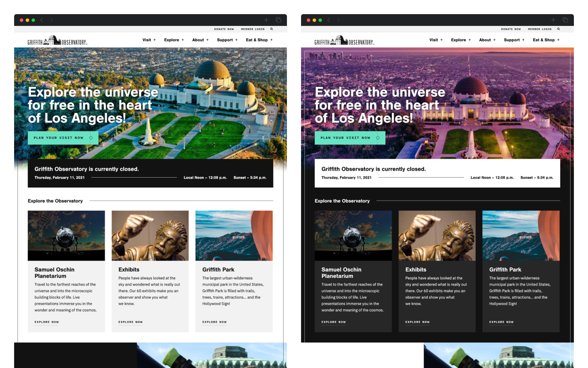
Task: Click Donate Now link in left window
Action: (224, 29)
